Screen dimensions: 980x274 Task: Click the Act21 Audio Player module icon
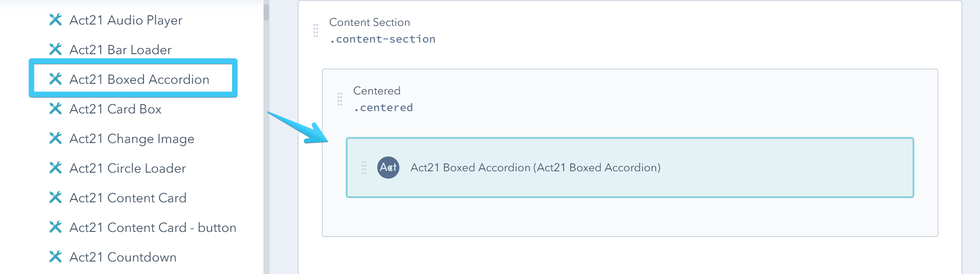[56, 19]
